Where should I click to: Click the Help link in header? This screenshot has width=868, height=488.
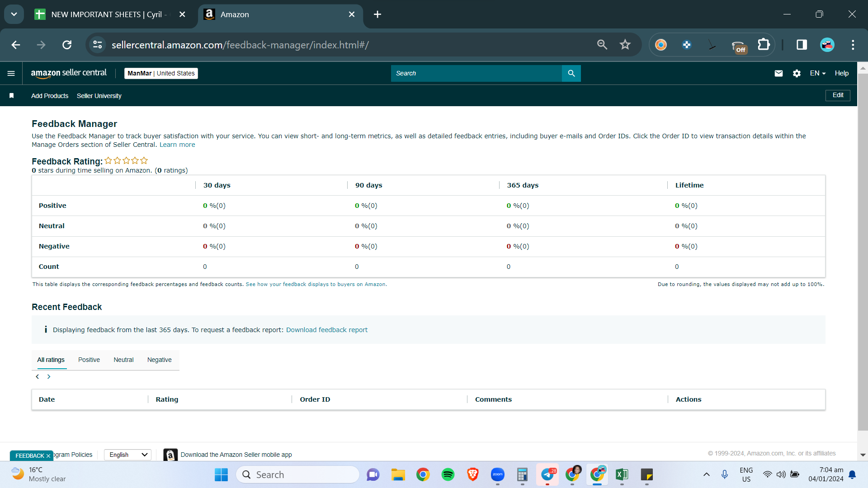(841, 73)
